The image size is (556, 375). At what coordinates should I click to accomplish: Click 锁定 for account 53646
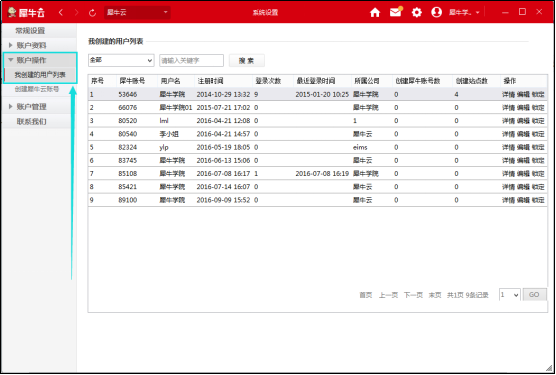[x=538, y=94]
